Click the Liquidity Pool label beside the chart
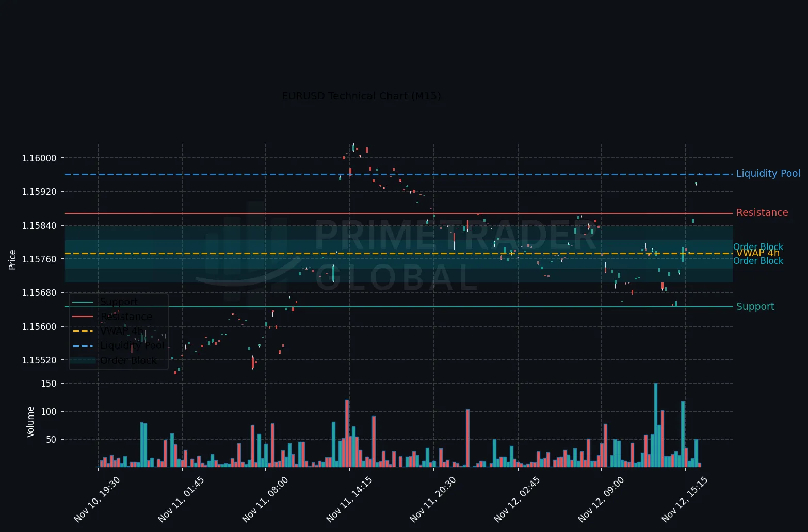 [x=768, y=174]
